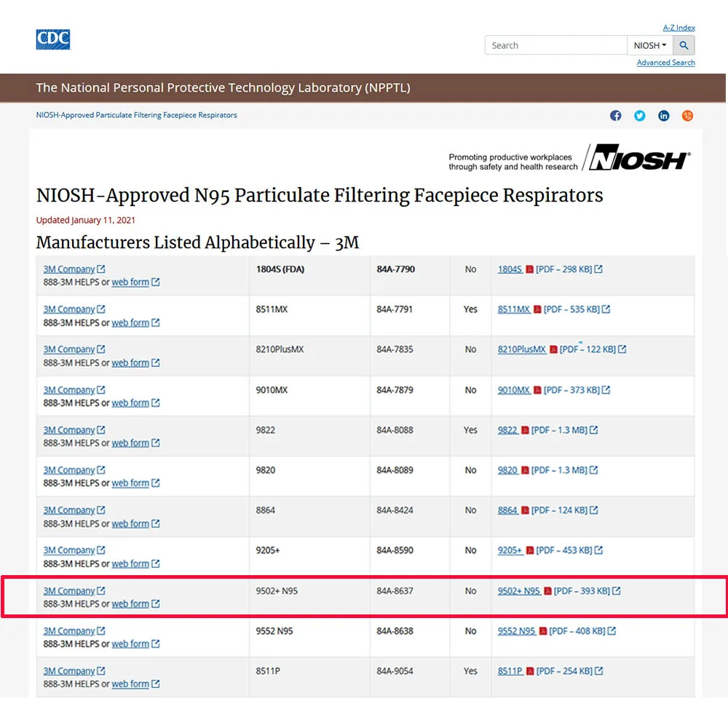The height and width of the screenshot is (728, 728).
Task: Click external-link icon after 9502+ N95 PDF size
Action: click(x=616, y=590)
